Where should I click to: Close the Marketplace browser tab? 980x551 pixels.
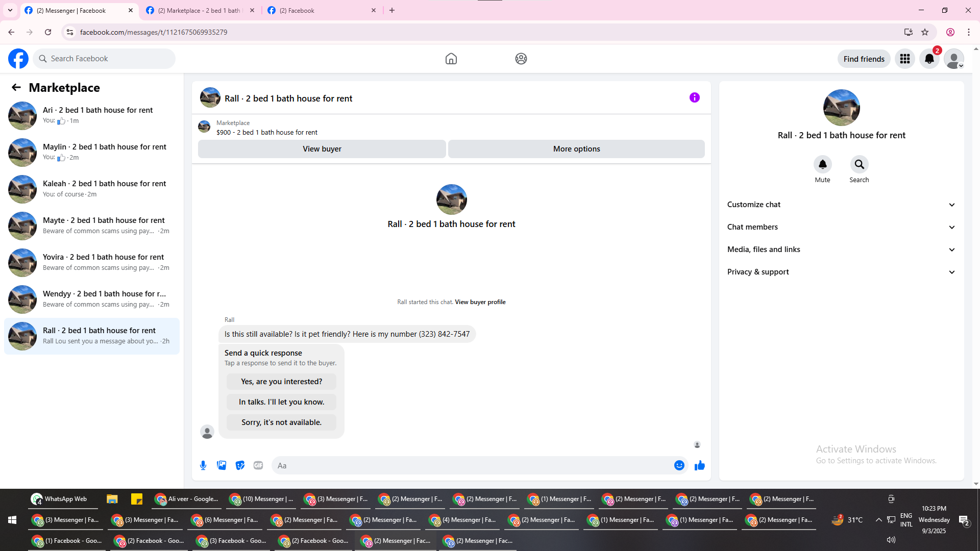(252, 10)
